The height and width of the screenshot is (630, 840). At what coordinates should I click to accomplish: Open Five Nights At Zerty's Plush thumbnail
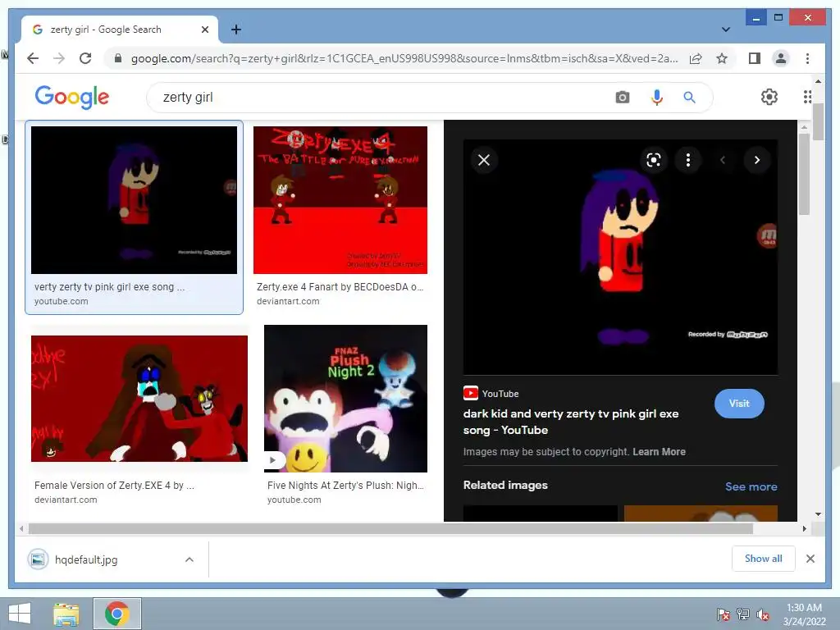(x=345, y=399)
